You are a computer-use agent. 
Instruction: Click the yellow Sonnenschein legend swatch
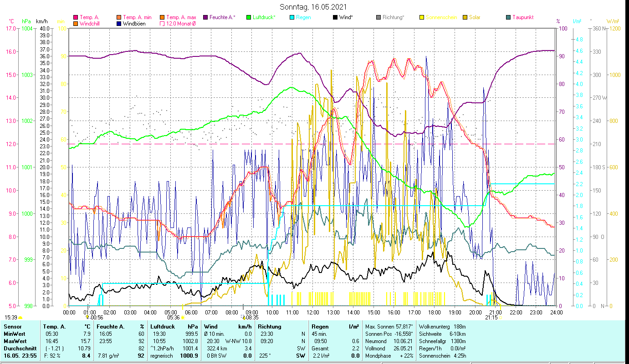[x=422, y=18]
